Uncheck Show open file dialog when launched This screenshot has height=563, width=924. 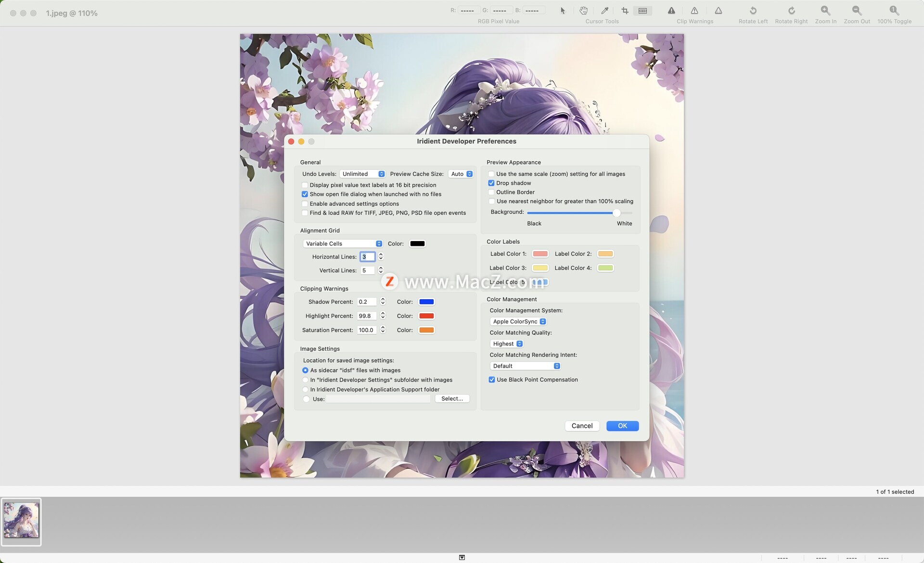pyautogui.click(x=305, y=194)
